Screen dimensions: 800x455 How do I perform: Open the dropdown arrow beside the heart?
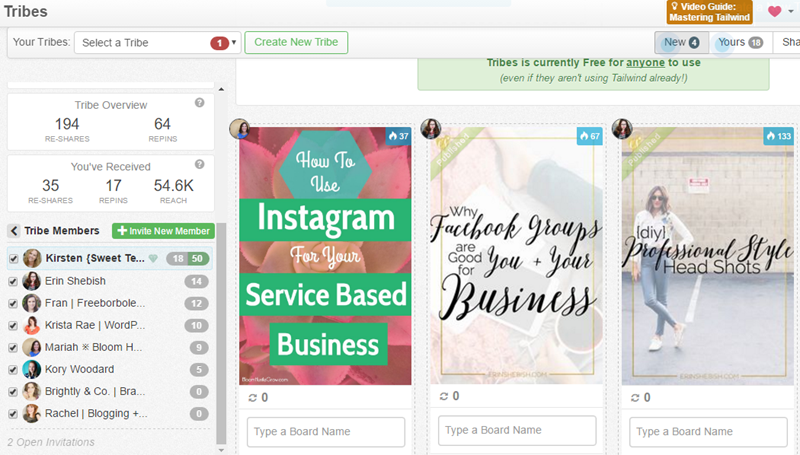(790, 11)
